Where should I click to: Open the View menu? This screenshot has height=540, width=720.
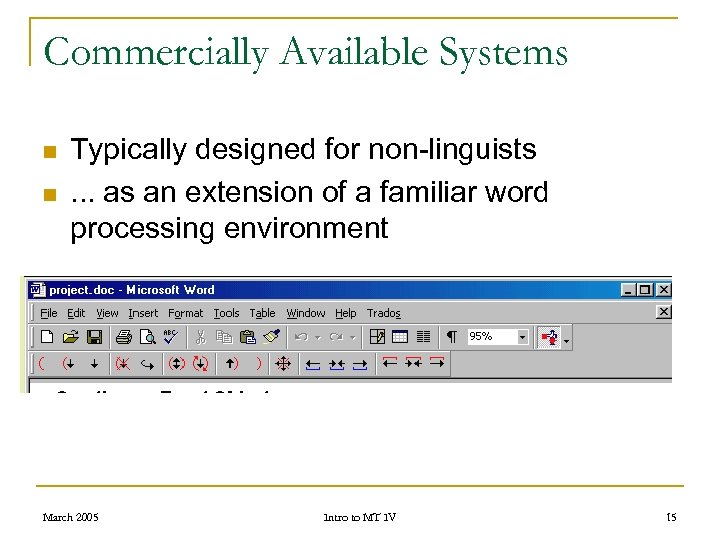107,313
